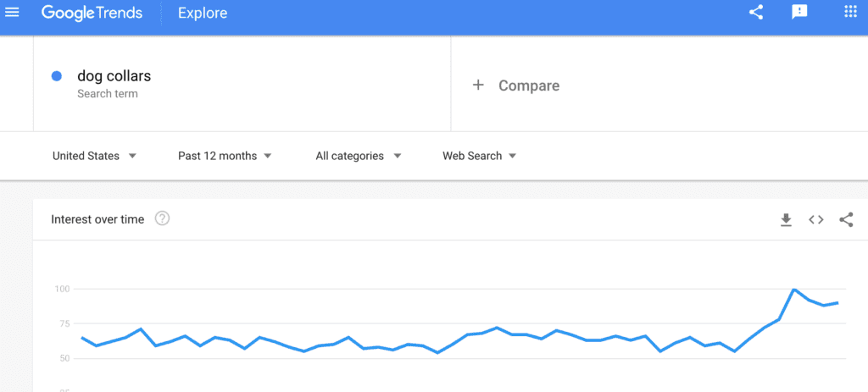Screen dimensions: 868x392
Task: Click the Interest over time heading
Action: pyautogui.click(x=97, y=219)
